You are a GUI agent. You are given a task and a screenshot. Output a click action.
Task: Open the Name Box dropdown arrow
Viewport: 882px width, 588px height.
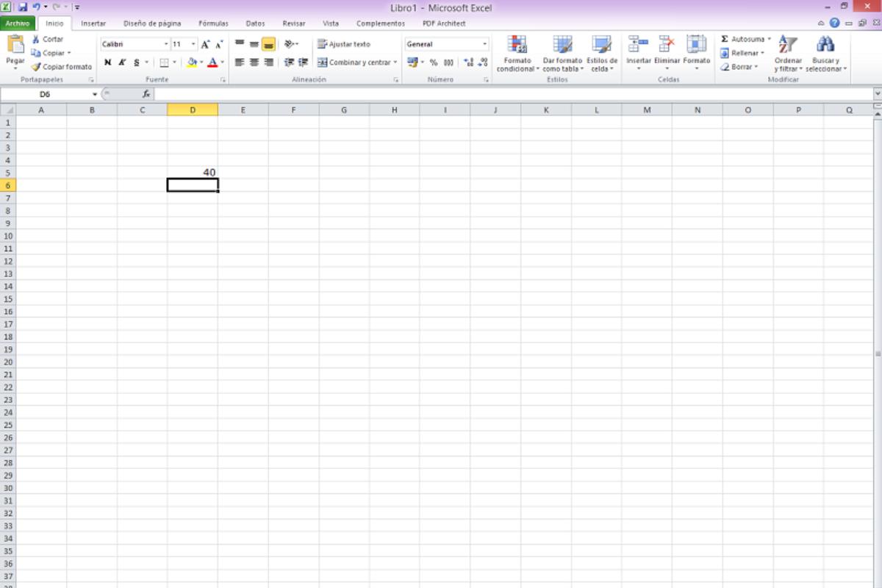pos(95,94)
